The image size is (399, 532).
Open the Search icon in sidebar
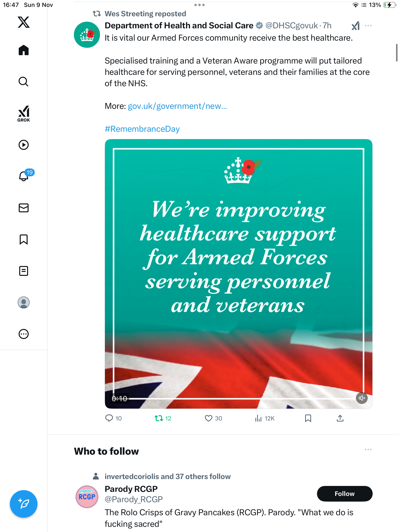click(24, 82)
